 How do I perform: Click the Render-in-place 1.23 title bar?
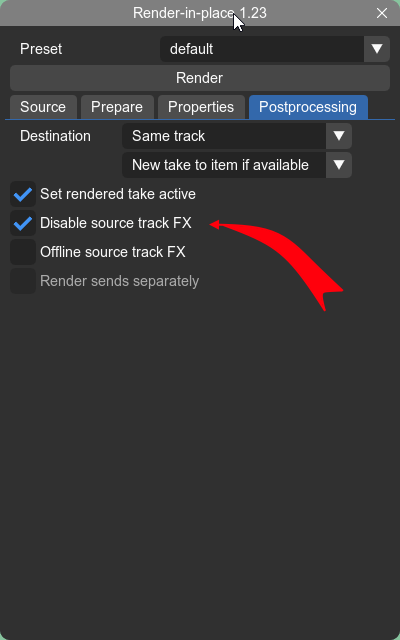[200, 13]
